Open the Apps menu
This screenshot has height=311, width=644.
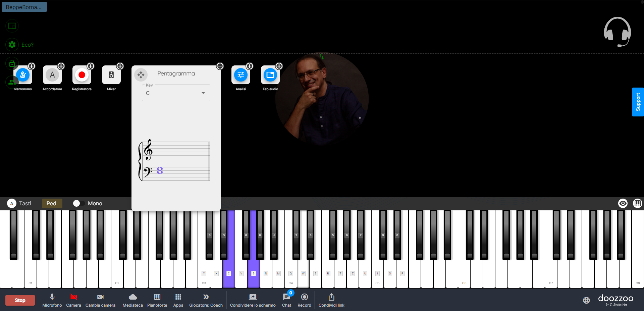(x=178, y=297)
